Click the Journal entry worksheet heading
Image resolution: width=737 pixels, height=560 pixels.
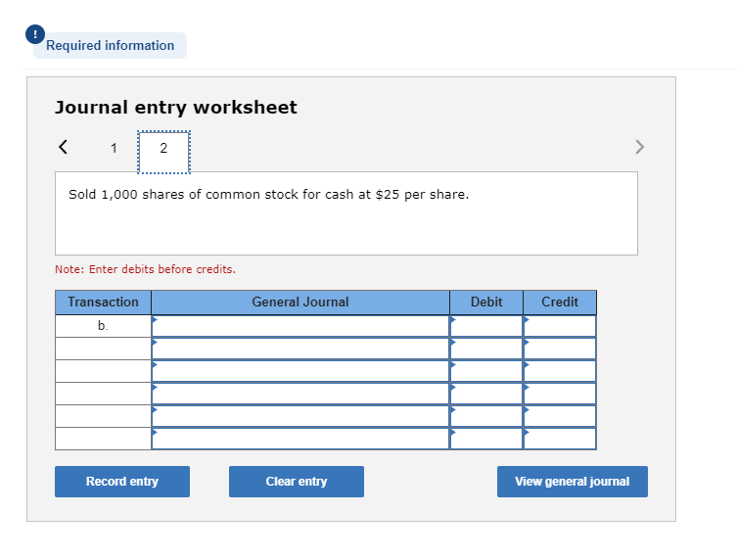pyautogui.click(x=176, y=108)
